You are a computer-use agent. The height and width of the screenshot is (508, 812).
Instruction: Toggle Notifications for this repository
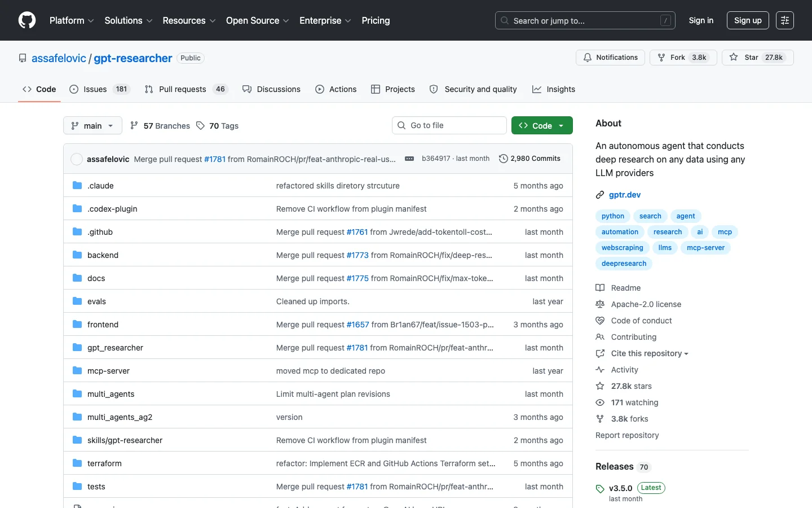point(610,58)
